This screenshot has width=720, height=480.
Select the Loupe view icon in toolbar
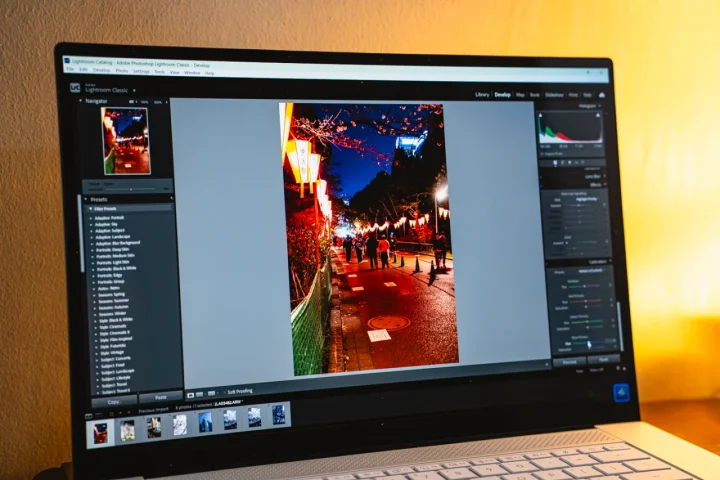tap(191, 395)
